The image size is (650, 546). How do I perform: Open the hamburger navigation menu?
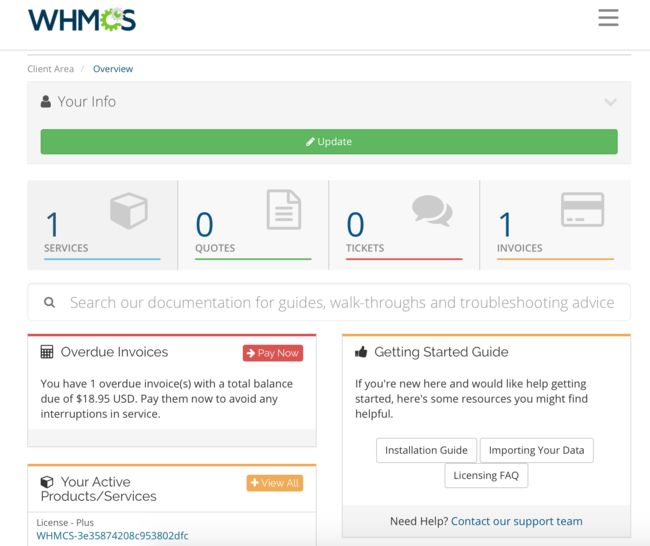point(608,18)
